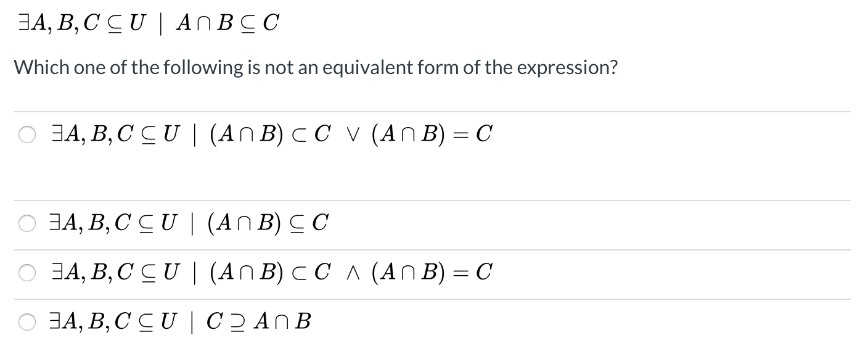
Task: Click the A∩B ⊆ C header expression
Action: [228, 22]
